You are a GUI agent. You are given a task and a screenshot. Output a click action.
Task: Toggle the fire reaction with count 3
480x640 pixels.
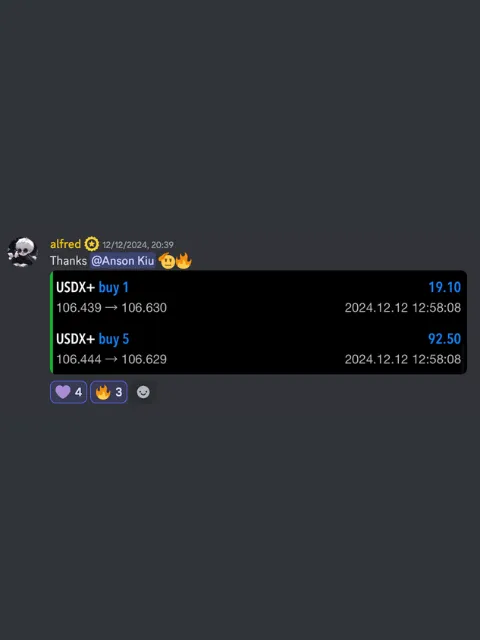click(x=109, y=392)
